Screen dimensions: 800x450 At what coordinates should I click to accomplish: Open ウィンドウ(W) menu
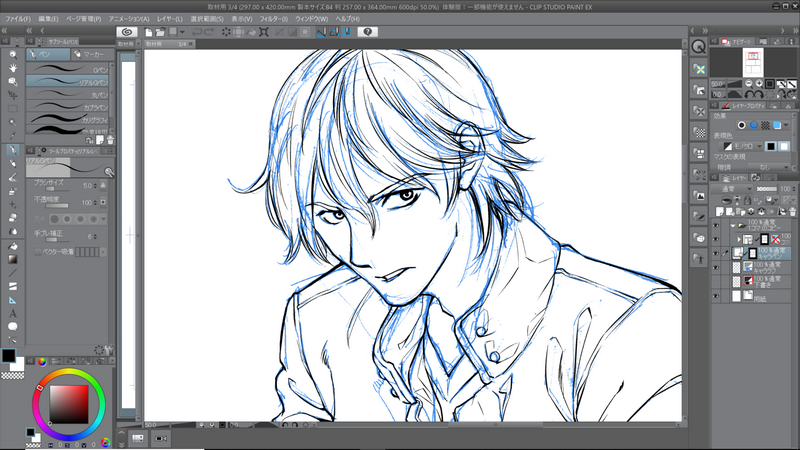pyautogui.click(x=311, y=19)
